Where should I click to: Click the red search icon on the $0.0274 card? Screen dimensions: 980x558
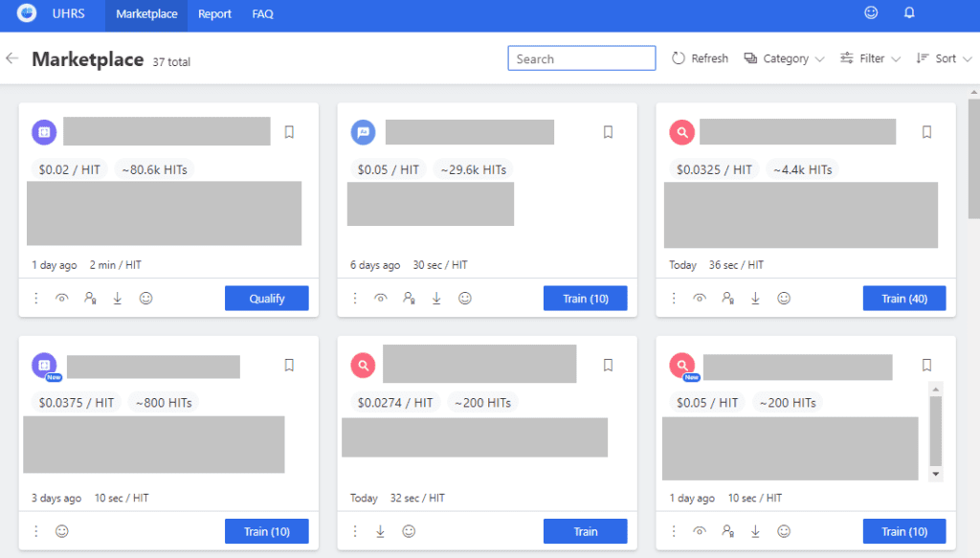point(363,365)
